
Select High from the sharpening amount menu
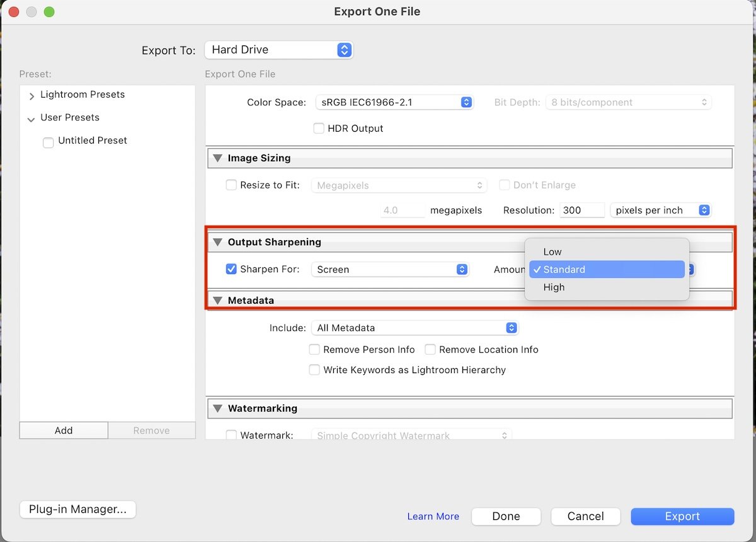554,287
